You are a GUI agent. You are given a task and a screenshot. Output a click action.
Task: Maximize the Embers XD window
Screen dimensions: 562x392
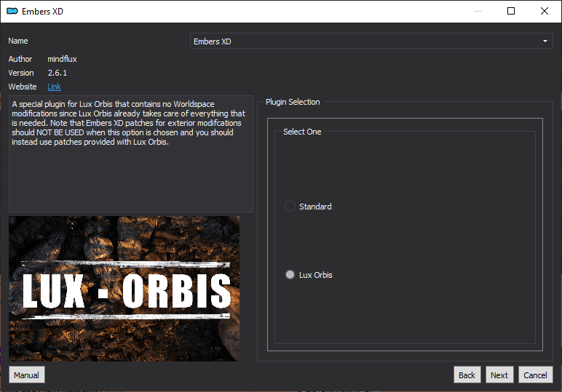pos(511,11)
